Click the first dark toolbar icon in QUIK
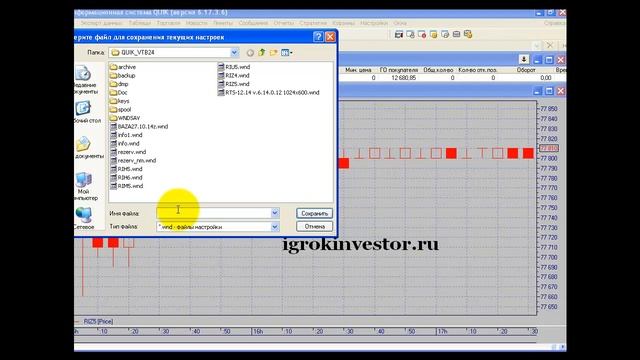This screenshot has height=360, width=640. [x=399, y=34]
